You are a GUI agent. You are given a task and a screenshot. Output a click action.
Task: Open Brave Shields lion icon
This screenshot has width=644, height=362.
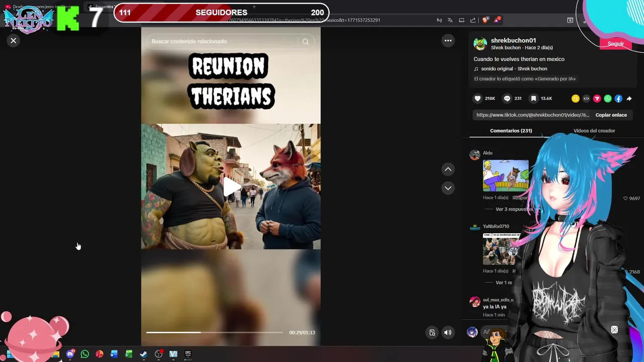485,20
